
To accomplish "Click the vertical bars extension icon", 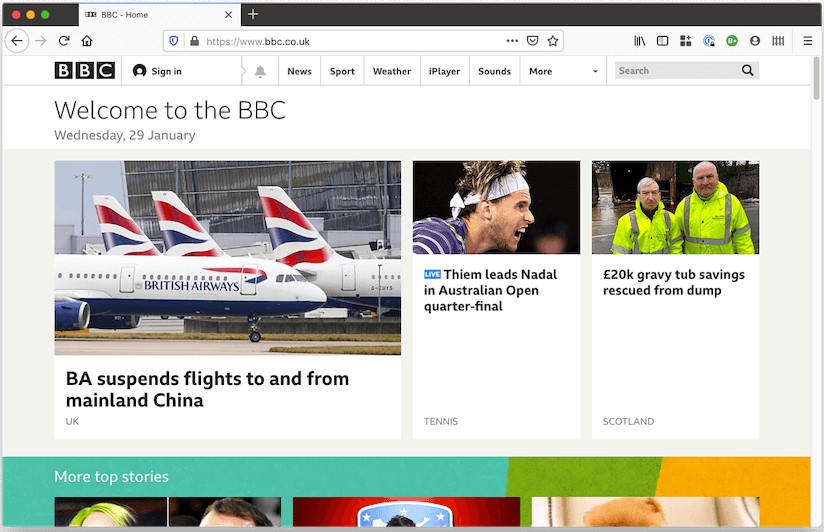I will (778, 40).
